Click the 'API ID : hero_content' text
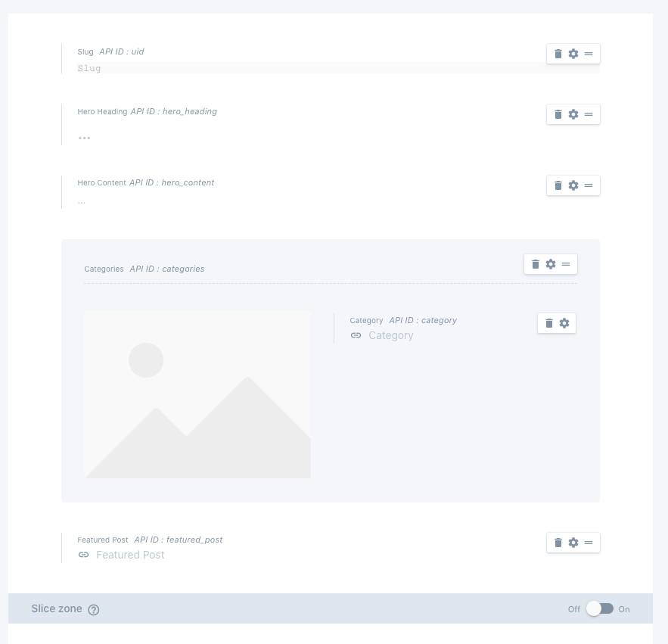The image size is (668, 644). coord(172,182)
